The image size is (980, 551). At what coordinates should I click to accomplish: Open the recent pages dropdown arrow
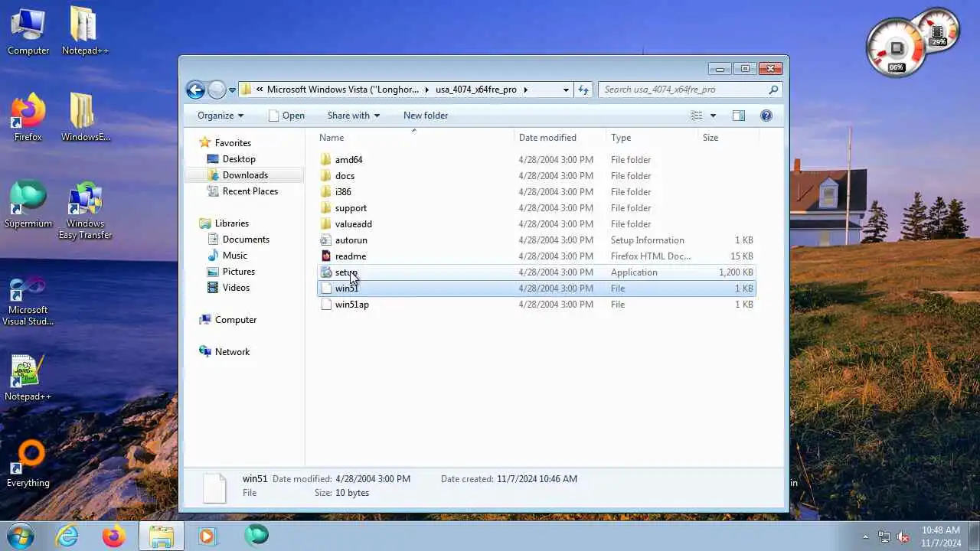[x=232, y=90]
